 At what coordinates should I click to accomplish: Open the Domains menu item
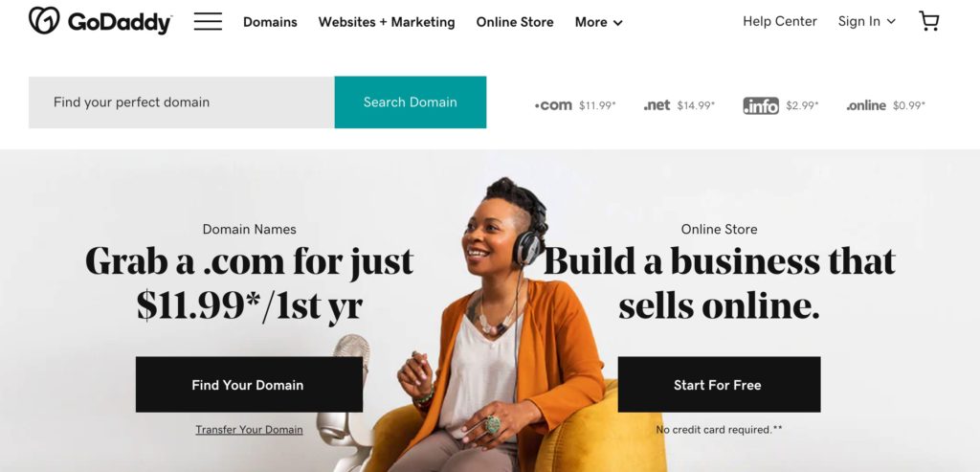click(270, 23)
